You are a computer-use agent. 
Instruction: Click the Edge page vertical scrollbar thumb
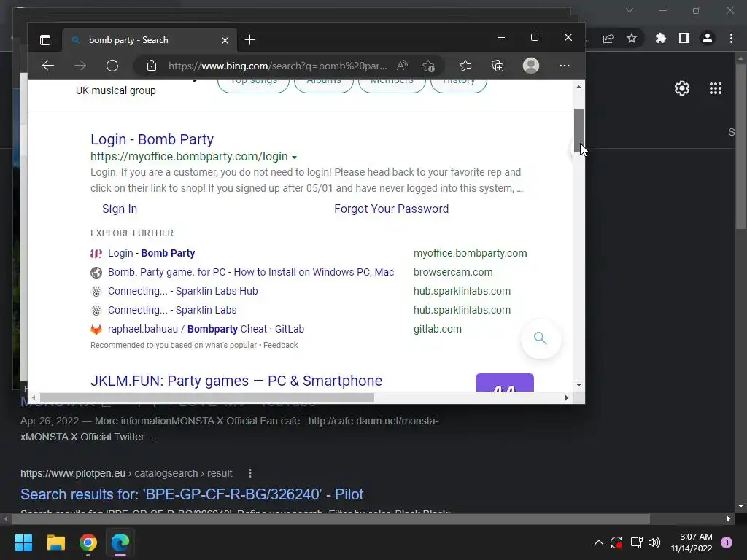click(x=578, y=131)
